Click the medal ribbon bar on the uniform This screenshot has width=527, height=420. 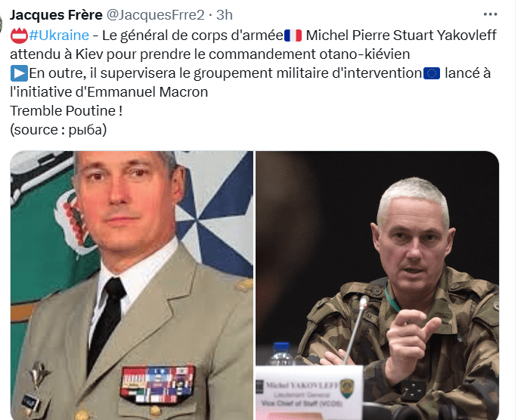coord(157,384)
